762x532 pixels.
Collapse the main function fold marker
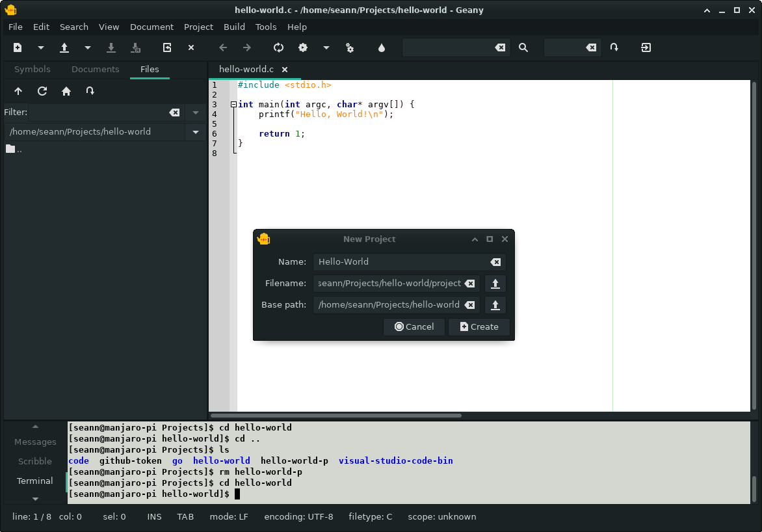pos(233,105)
